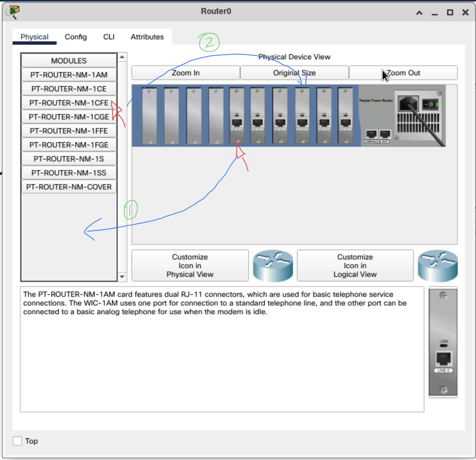
Task: Select the PT-ROUTER-NM-1CFE module
Action: pyautogui.click(x=69, y=103)
